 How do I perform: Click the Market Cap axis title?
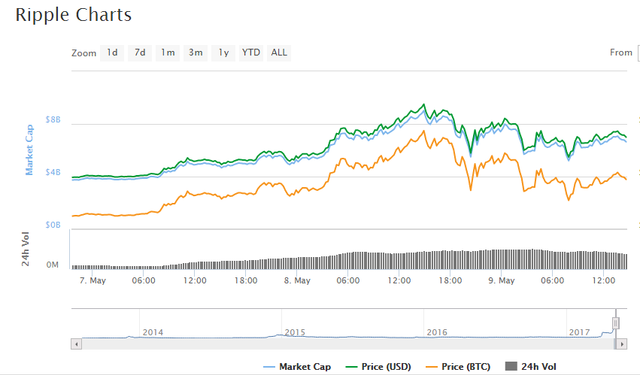[29, 150]
